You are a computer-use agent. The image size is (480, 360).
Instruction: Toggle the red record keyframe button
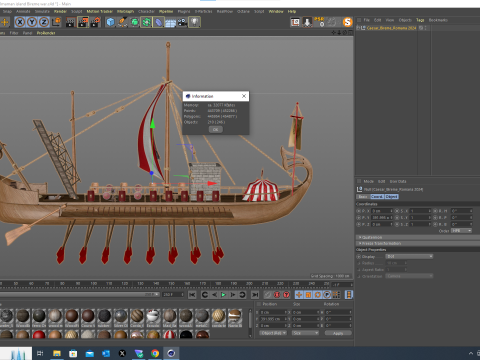coord(277,295)
